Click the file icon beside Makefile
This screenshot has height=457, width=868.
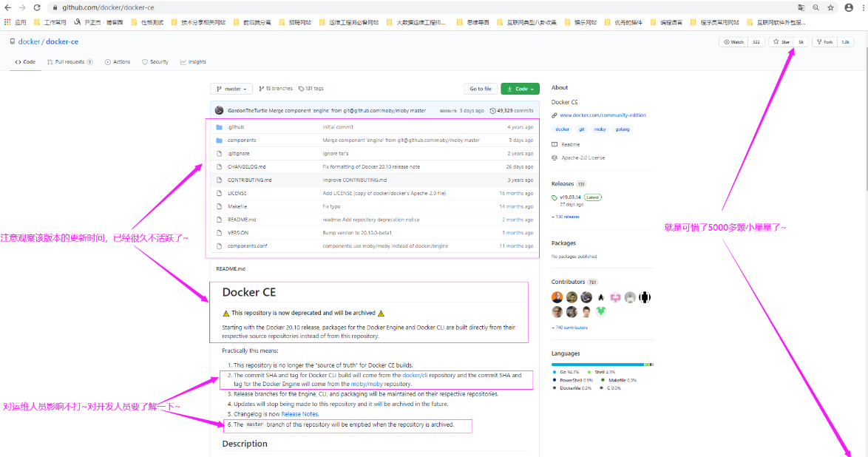pos(219,206)
